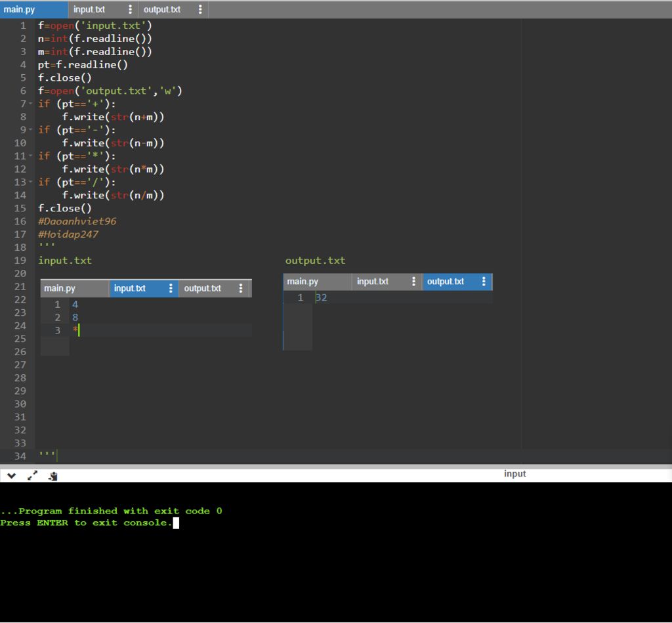Screen dimensions: 672x623
Task: Click the #Hoidap247 comment
Action: [x=68, y=234]
